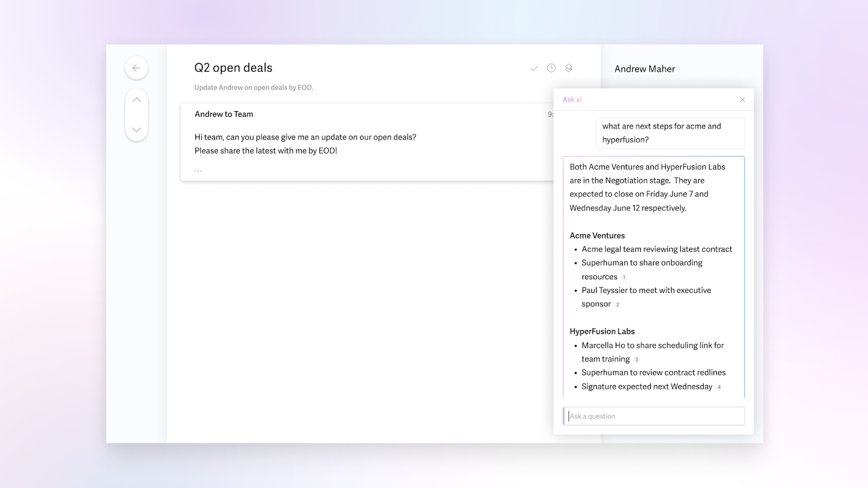
Task: Click the Andrew to Team message header
Action: (224, 114)
